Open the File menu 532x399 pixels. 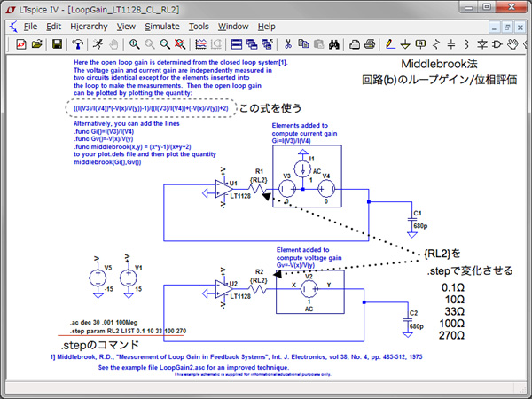click(30, 27)
